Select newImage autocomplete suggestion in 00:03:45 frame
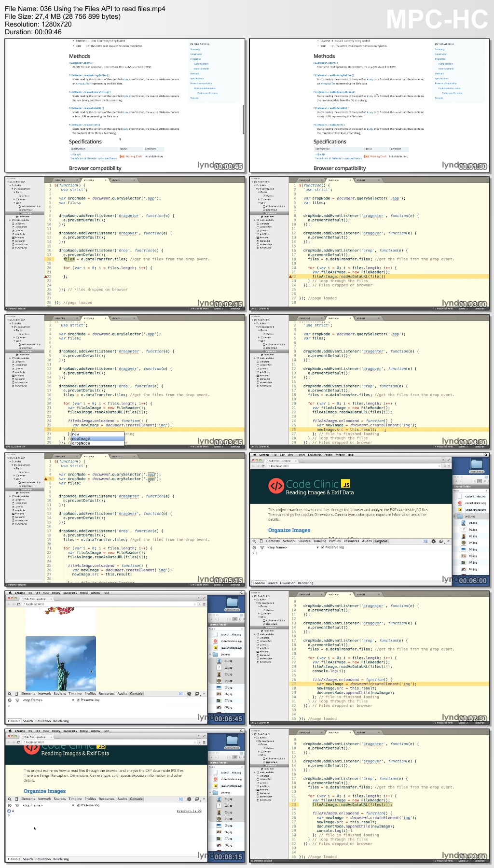This screenshot has height=868, width=494. pos(97,439)
